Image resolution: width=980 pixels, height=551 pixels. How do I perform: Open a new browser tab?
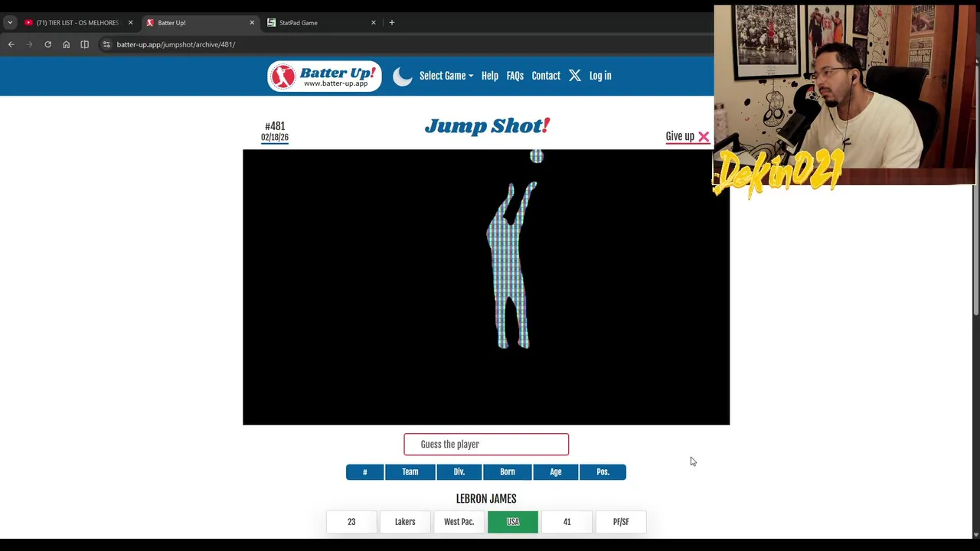click(392, 23)
